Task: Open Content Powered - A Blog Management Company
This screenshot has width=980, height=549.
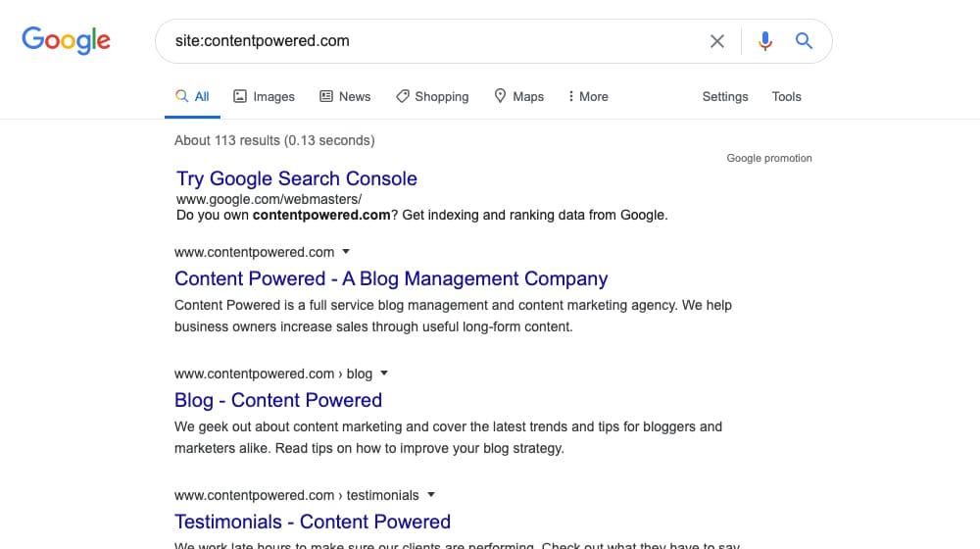Action: (391, 278)
